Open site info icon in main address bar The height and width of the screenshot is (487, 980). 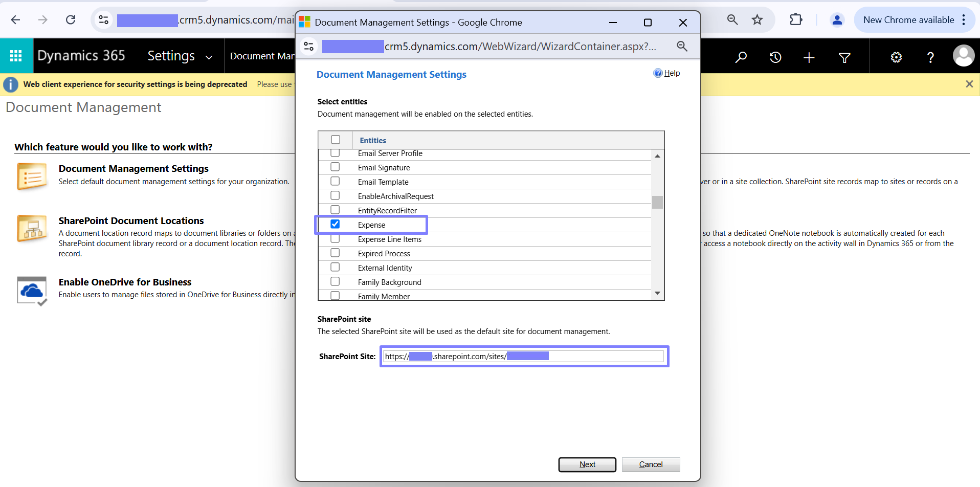pos(104,20)
